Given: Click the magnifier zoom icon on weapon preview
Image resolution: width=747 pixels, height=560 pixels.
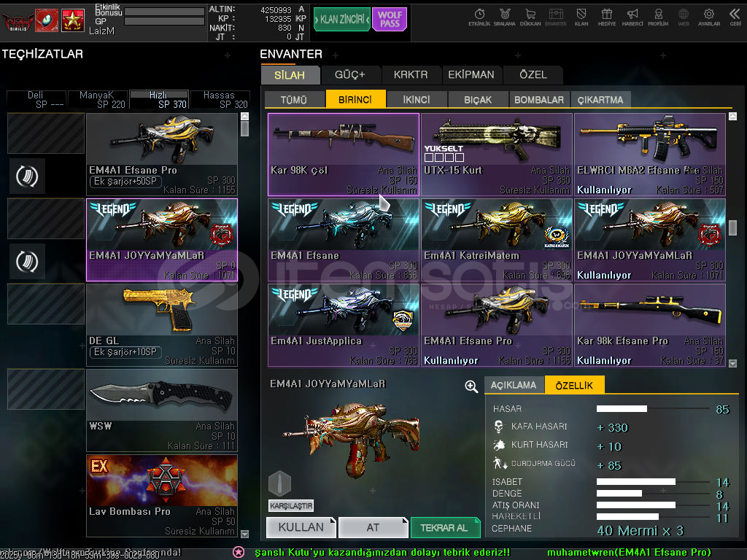Looking at the screenshot, I should (471, 386).
